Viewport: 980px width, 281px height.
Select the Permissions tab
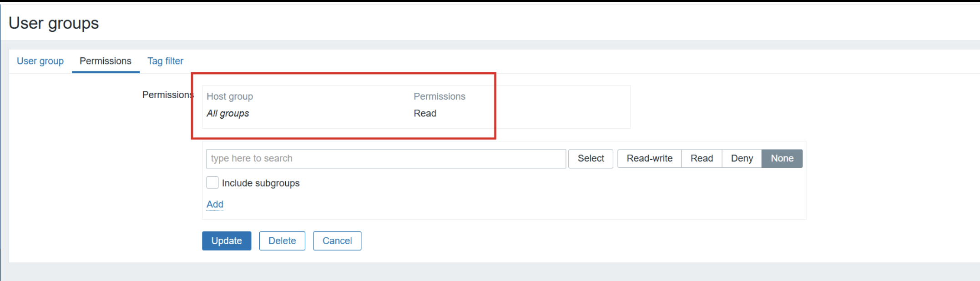click(x=105, y=61)
